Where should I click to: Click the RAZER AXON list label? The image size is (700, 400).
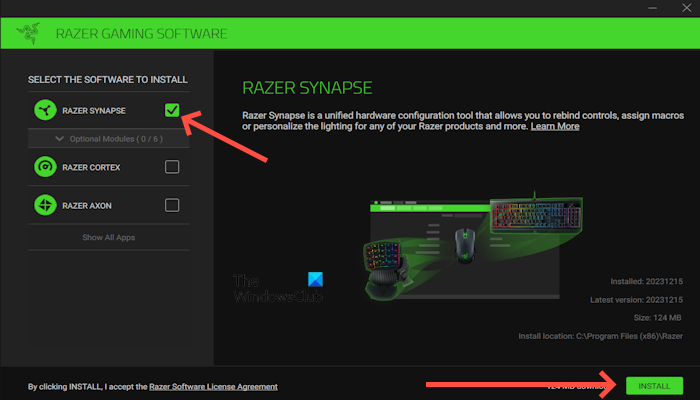[87, 206]
